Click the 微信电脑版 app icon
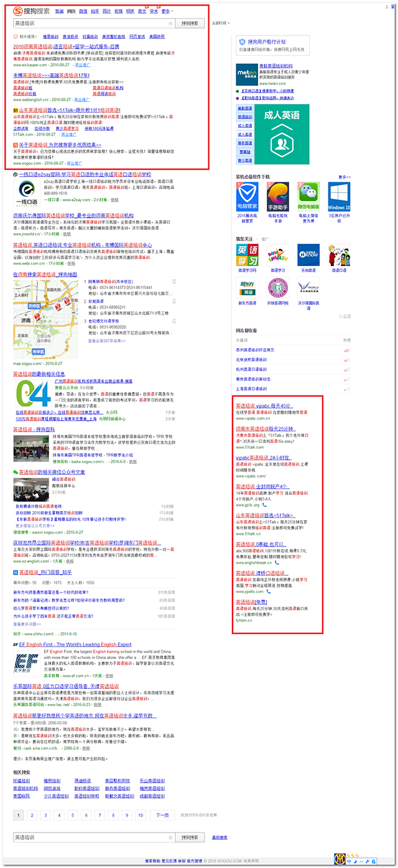Screen dimensions: 398x868 point(308,195)
